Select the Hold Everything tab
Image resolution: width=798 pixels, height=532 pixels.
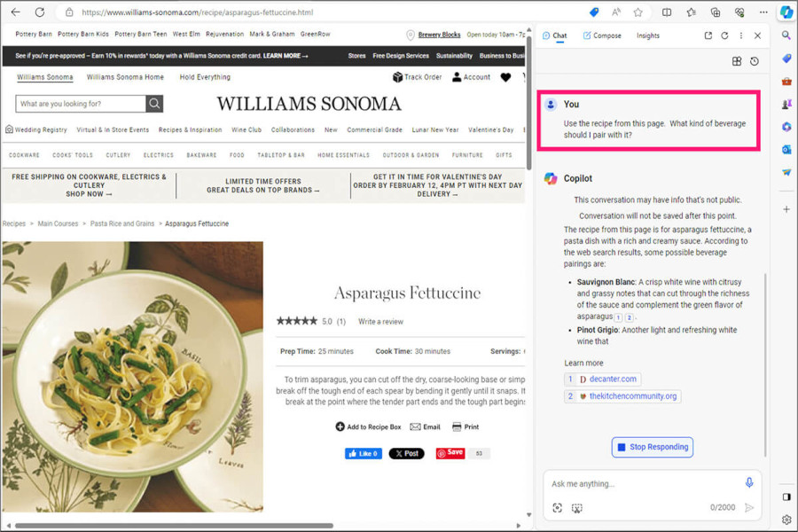point(205,77)
